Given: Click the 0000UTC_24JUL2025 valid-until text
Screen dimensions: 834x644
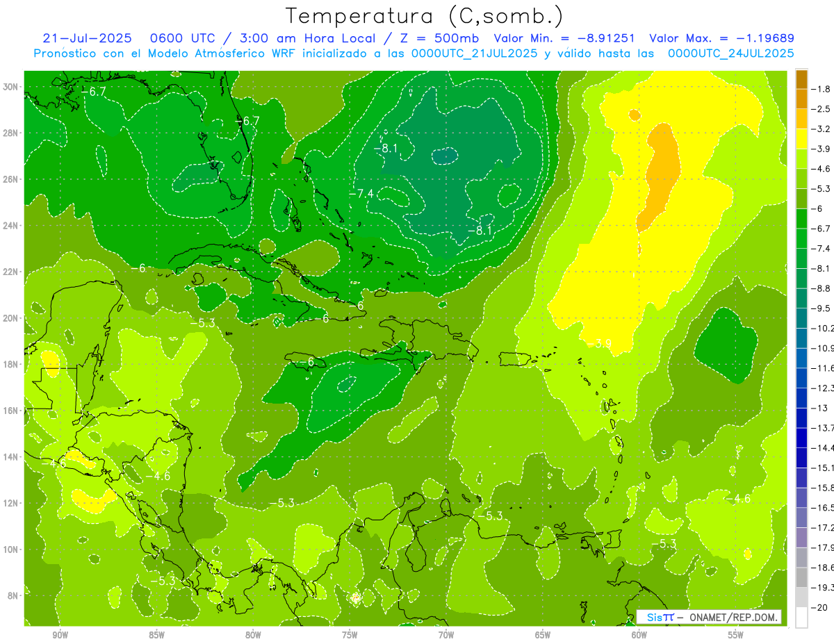Looking at the screenshot, I should pos(730,53).
